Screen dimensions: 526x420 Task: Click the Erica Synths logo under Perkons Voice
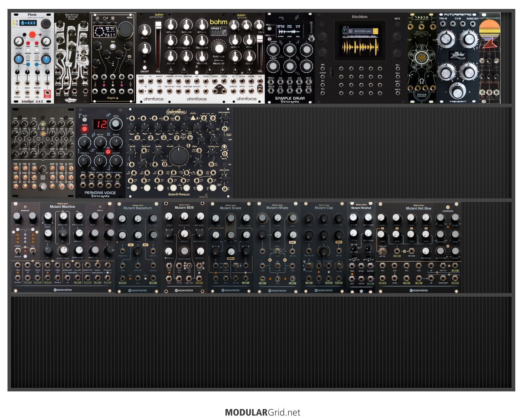(x=100, y=196)
